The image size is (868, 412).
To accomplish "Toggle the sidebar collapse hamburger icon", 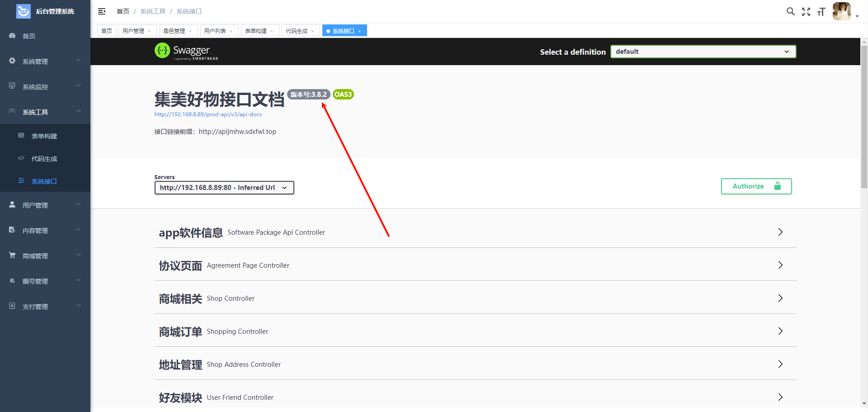I will (102, 11).
